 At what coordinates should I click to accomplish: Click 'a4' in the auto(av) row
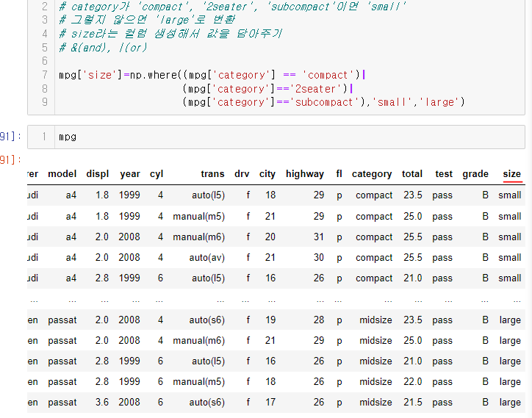(x=71, y=258)
